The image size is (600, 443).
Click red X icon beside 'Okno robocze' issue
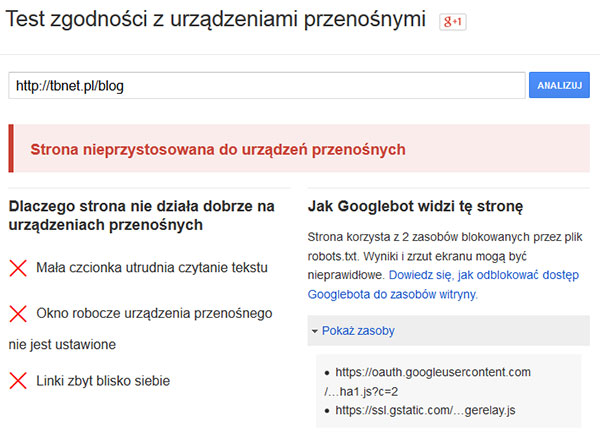tap(18, 314)
